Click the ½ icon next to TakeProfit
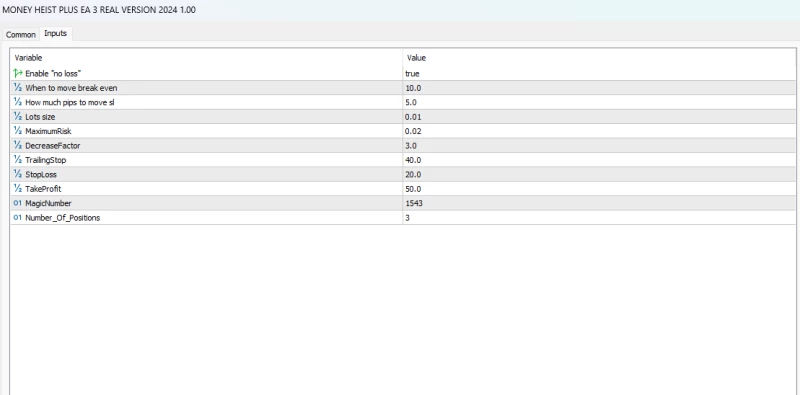Viewport: 800px width, 395px height. (18, 189)
